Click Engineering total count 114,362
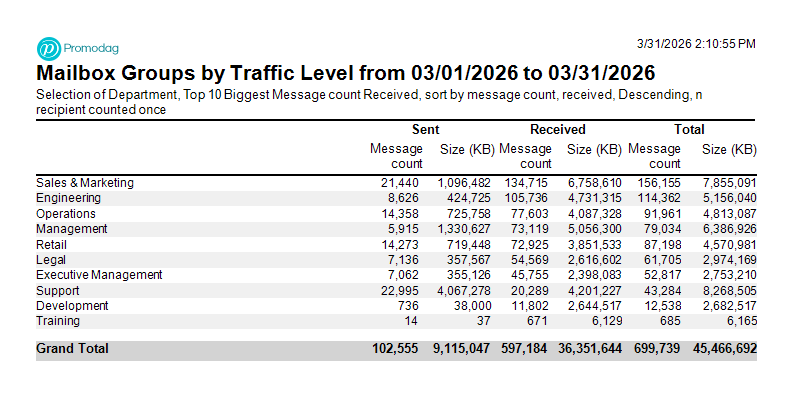The image size is (792, 395). pos(659,198)
